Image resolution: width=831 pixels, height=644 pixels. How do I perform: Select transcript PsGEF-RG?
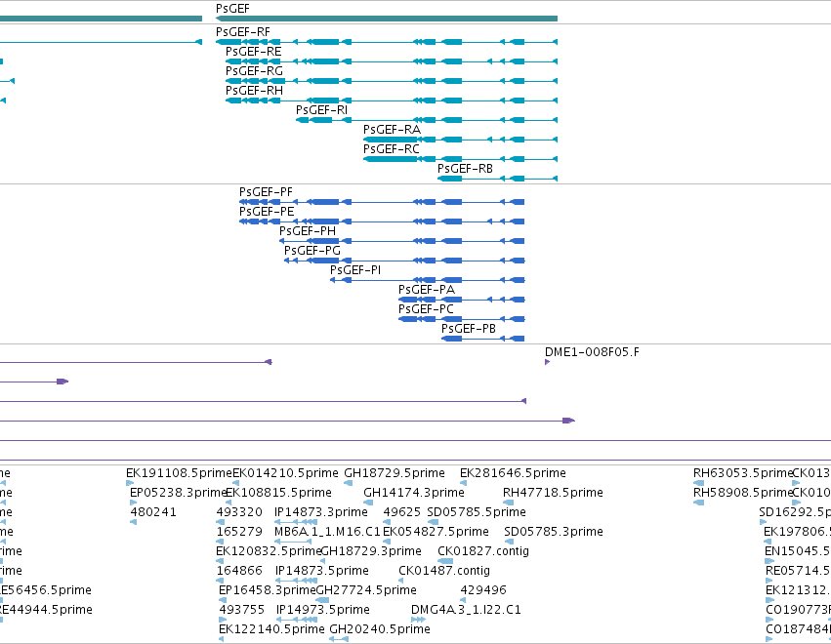[392, 81]
